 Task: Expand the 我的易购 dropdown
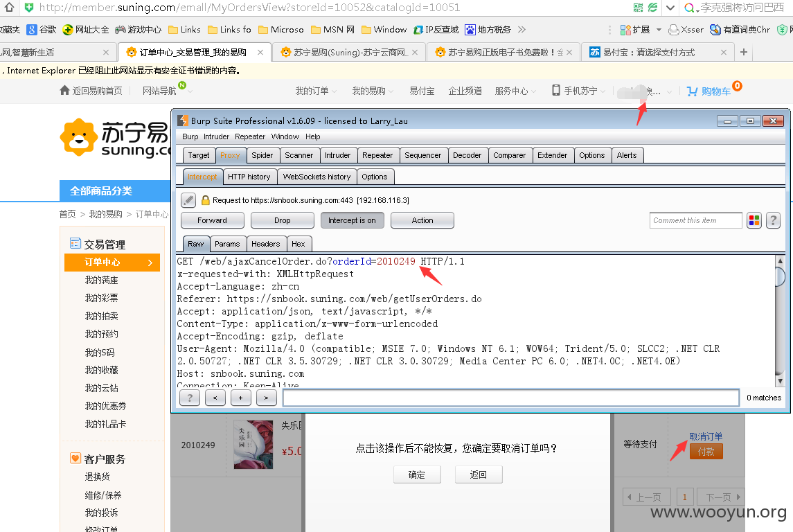point(391,92)
